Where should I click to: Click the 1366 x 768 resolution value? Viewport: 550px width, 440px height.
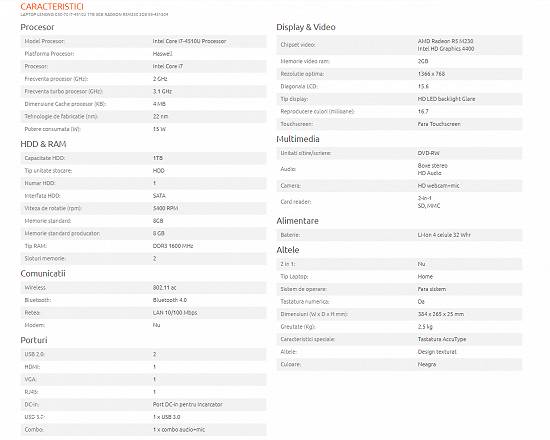point(431,74)
